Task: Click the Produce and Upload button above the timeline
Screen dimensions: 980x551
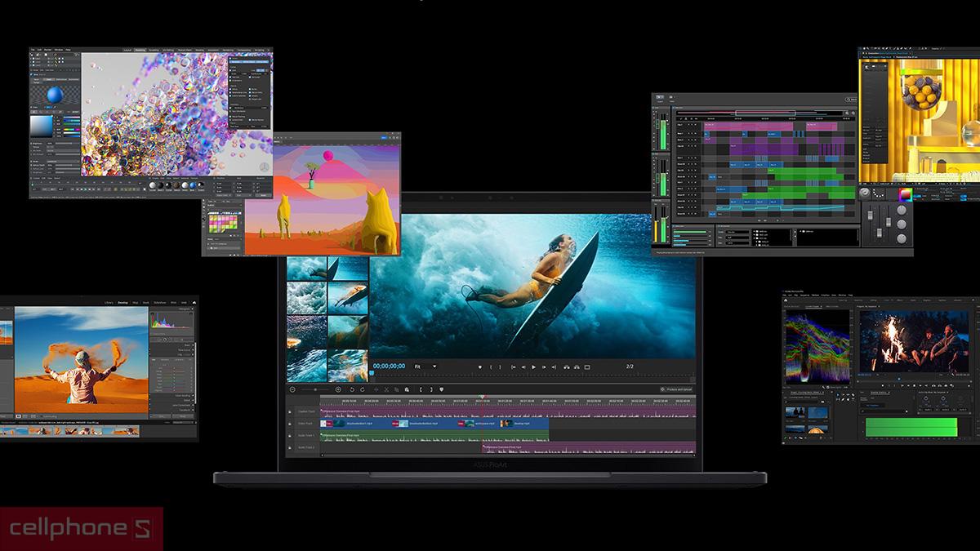Action: 676,389
